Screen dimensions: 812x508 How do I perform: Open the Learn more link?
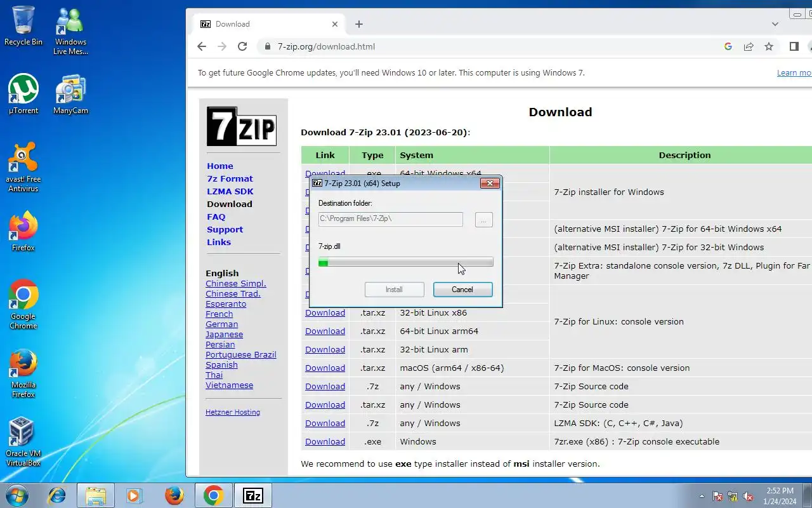794,73
